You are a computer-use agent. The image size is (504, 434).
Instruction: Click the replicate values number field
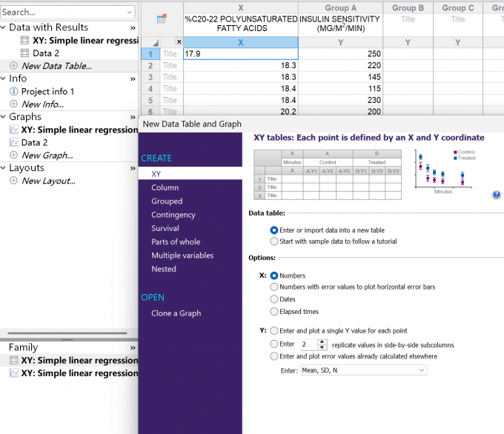(309, 344)
